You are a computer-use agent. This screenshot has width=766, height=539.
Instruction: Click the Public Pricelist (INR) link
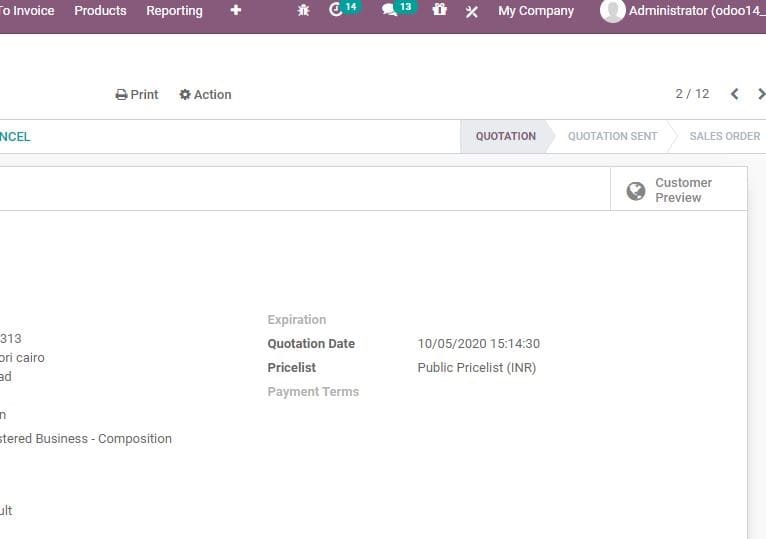click(x=476, y=368)
